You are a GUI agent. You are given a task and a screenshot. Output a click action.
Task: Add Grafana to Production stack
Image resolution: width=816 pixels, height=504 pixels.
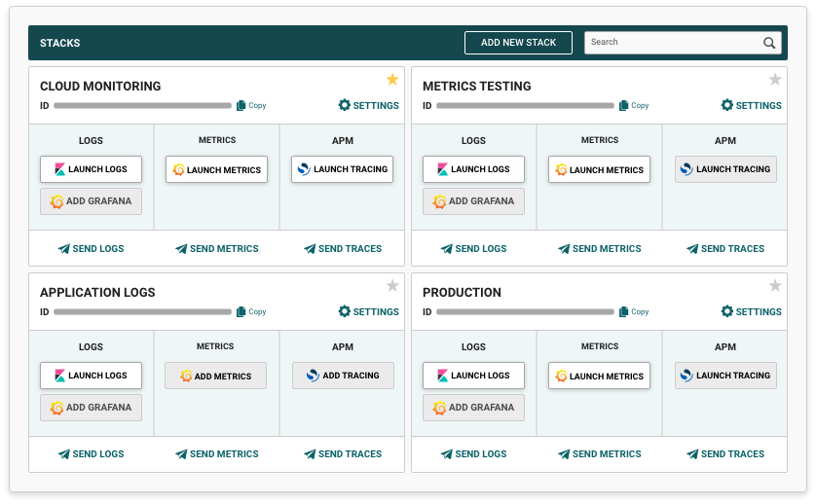(x=473, y=408)
